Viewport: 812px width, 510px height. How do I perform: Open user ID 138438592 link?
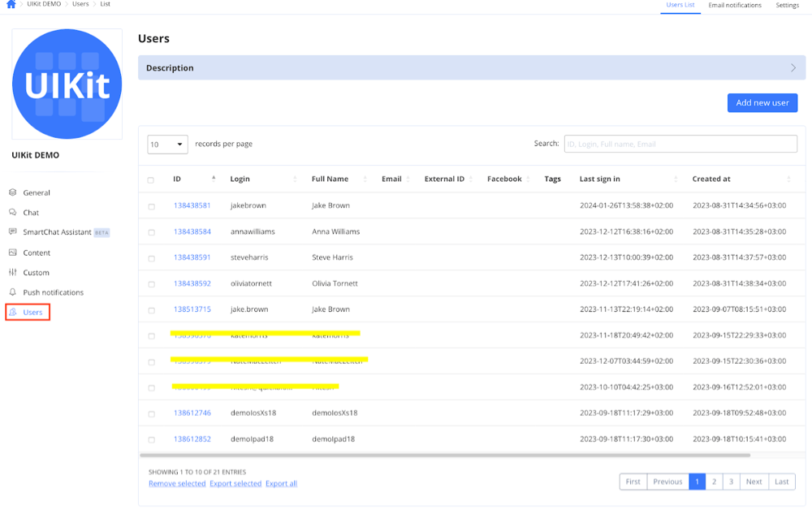click(x=192, y=283)
